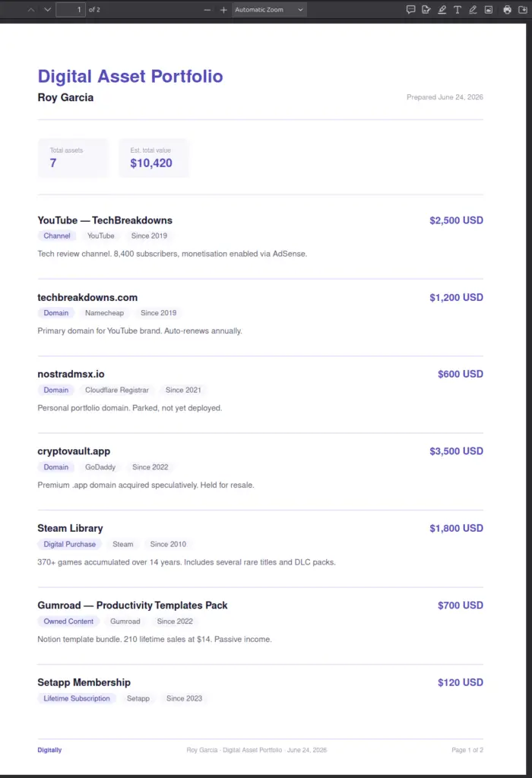
Task: Save the PDF with download icon
Action: point(523,9)
